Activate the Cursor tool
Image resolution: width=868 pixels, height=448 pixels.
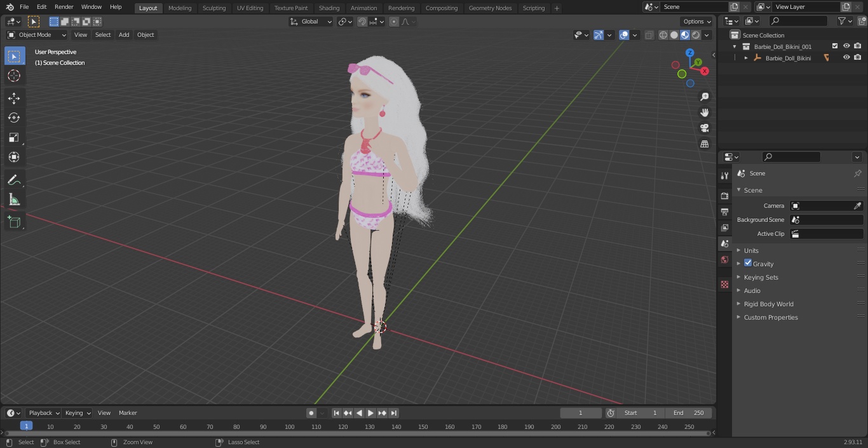[x=14, y=76]
